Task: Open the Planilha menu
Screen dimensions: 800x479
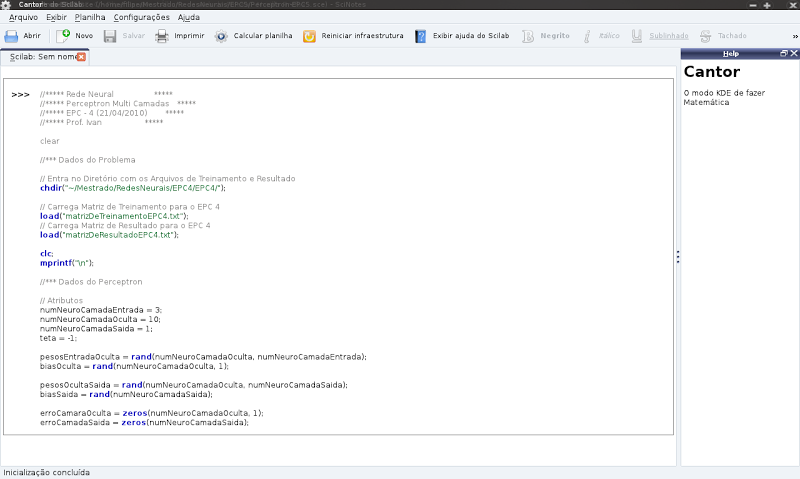Action: [x=90, y=17]
